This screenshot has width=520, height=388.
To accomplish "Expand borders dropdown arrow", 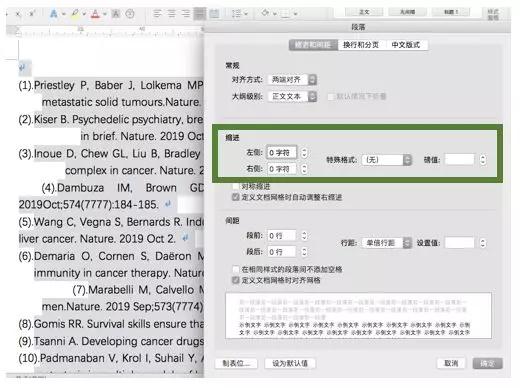I will (295, 14).
